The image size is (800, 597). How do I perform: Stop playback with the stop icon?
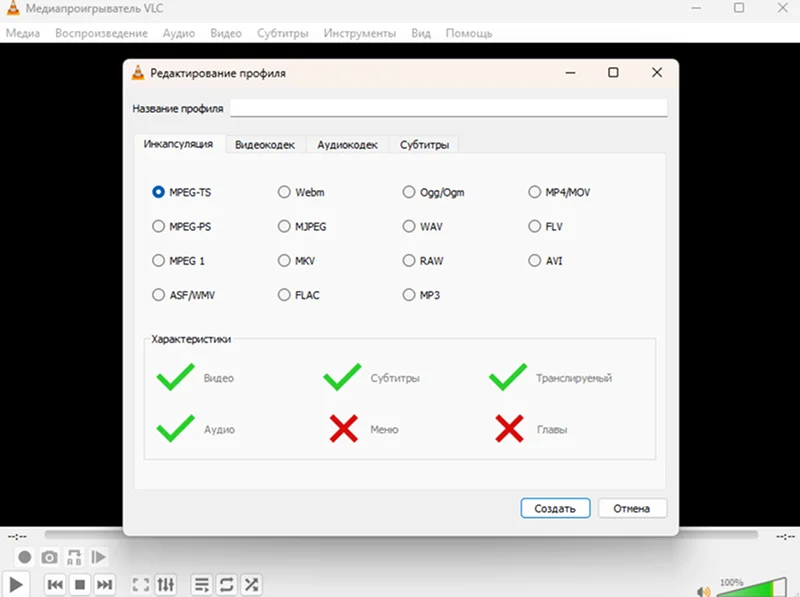80,585
